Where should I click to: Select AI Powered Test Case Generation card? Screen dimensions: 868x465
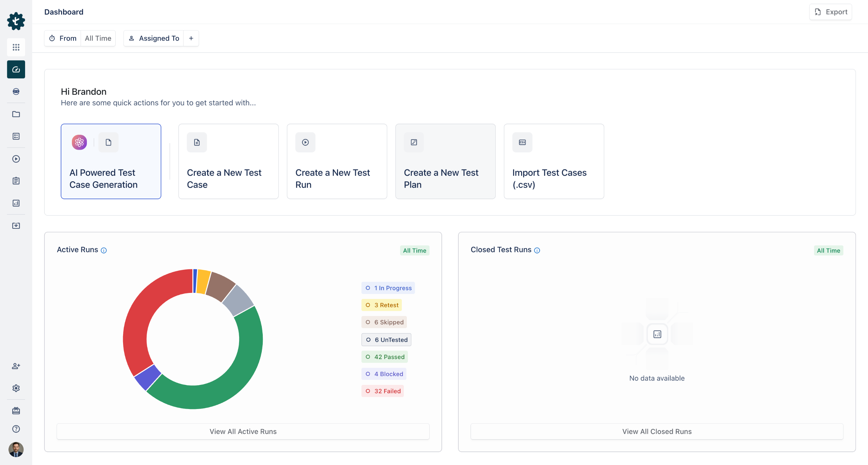pyautogui.click(x=111, y=161)
